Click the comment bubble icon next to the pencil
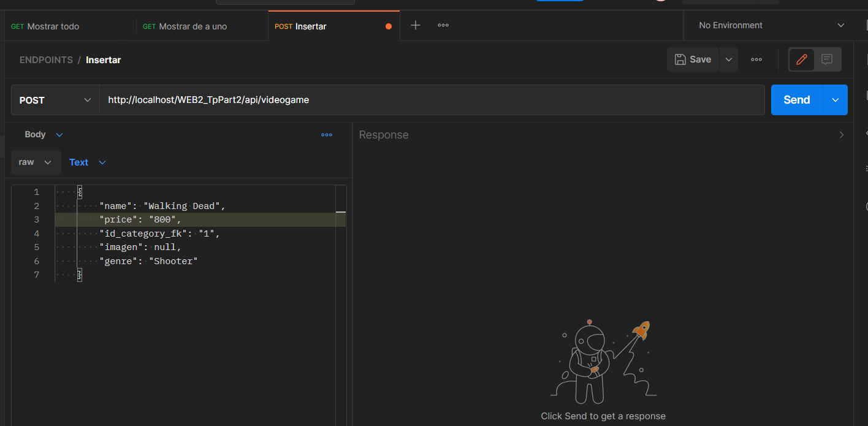 pos(827,59)
